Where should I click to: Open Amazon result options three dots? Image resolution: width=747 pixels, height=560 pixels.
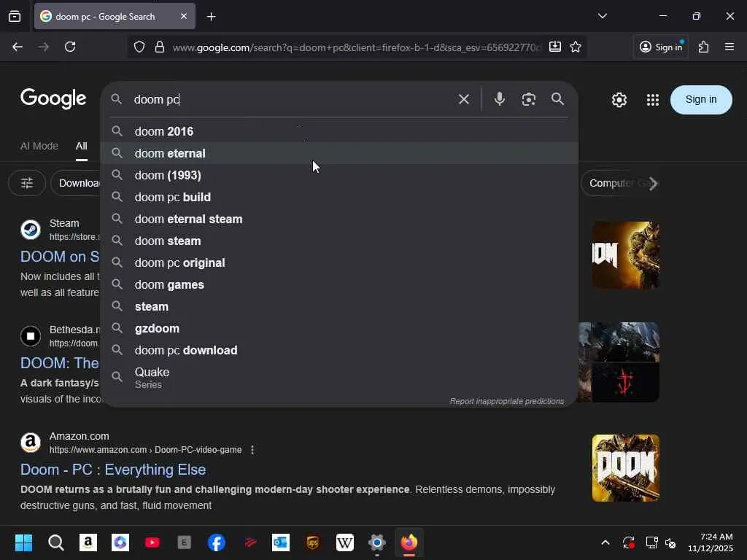click(252, 450)
